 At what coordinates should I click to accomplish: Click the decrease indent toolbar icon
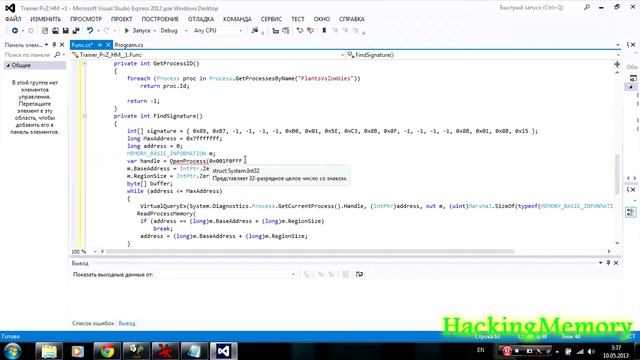(276, 31)
